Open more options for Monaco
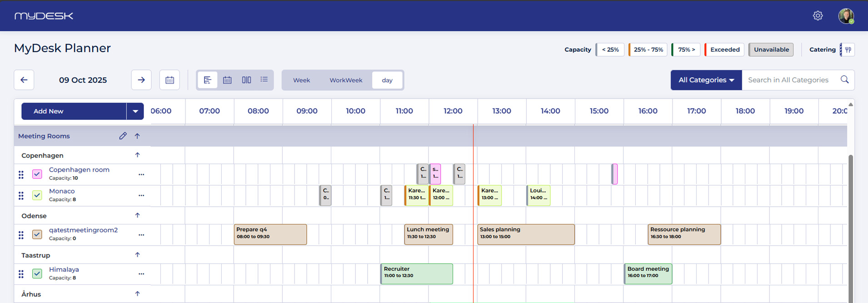Image resolution: width=868 pixels, height=303 pixels. 141,195
